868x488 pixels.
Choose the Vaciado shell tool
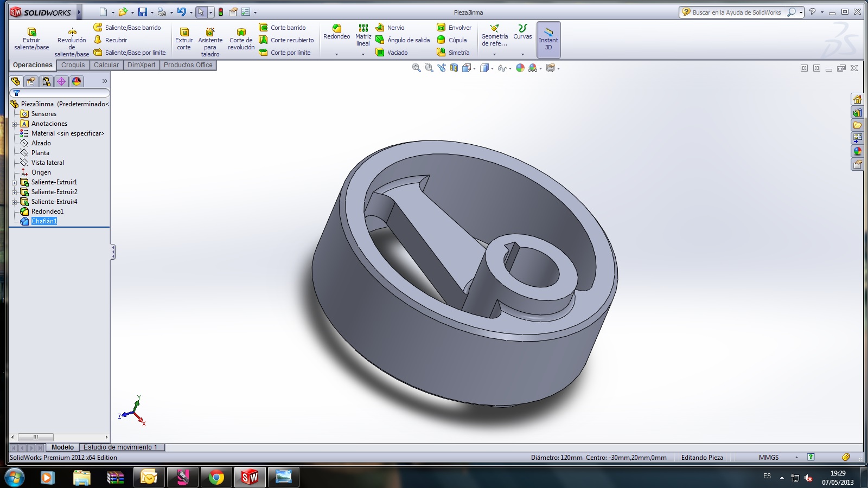392,53
